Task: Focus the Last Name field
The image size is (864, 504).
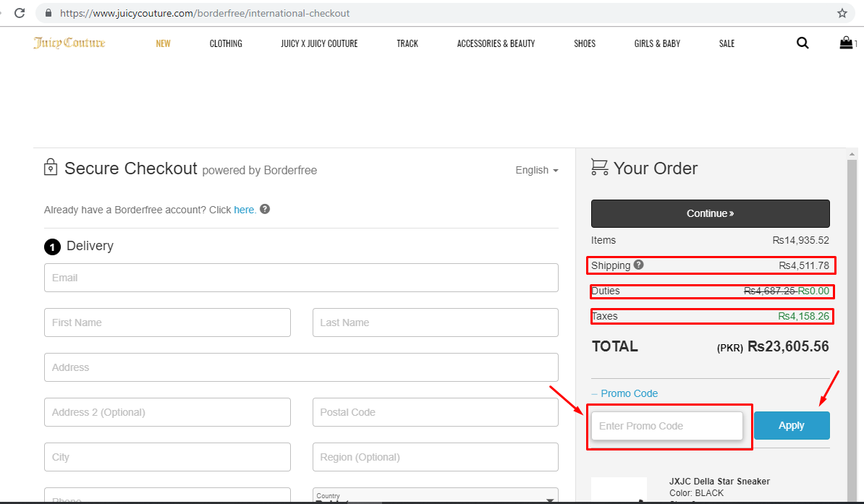Action: tap(436, 323)
